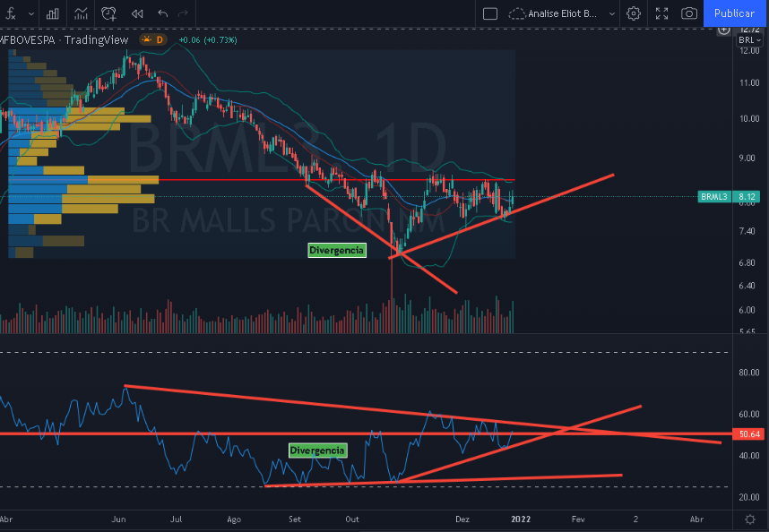
Task: Redo the chart action
Action: (x=183, y=13)
